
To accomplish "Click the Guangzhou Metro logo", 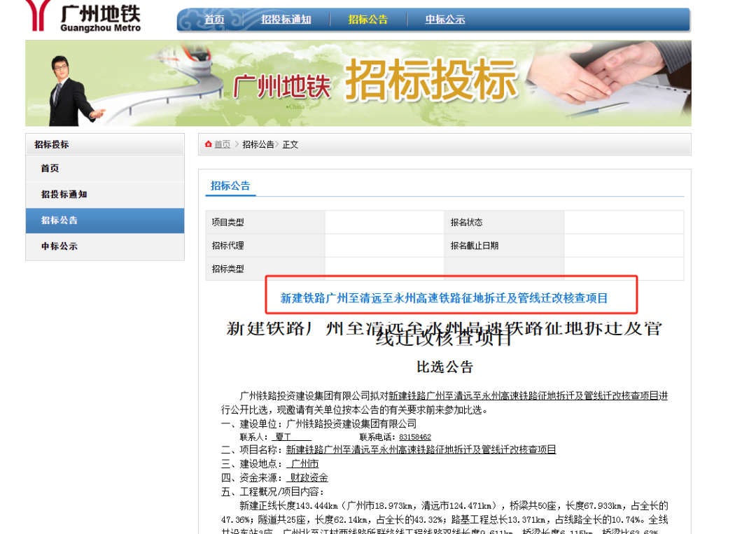I will click(83, 16).
